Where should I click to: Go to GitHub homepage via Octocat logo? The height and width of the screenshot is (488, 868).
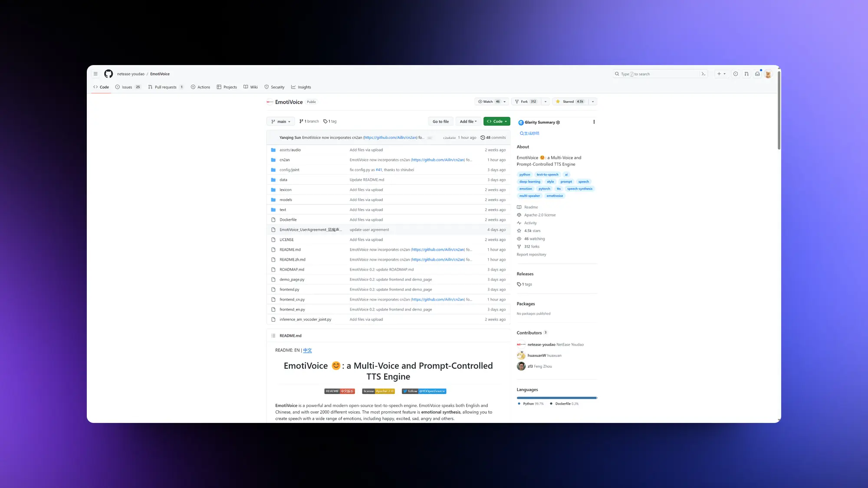[x=108, y=74]
